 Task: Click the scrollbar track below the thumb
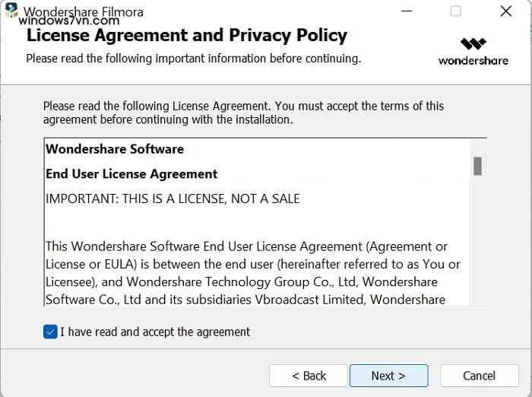coord(477,243)
